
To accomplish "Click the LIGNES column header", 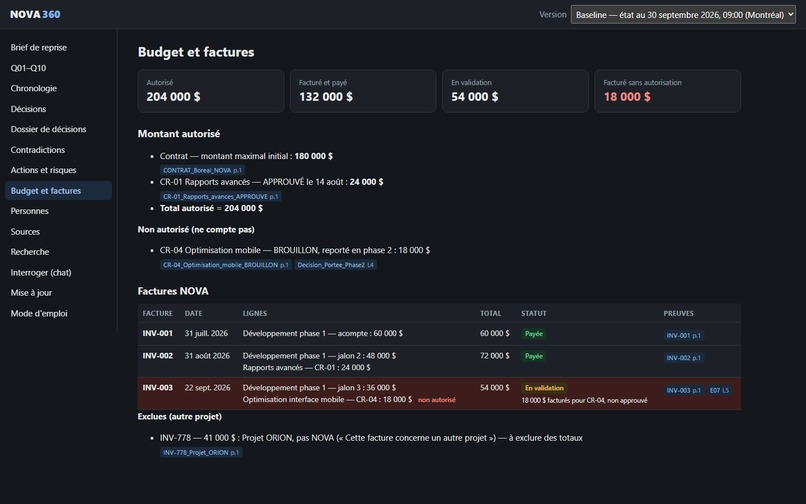I will click(254, 313).
